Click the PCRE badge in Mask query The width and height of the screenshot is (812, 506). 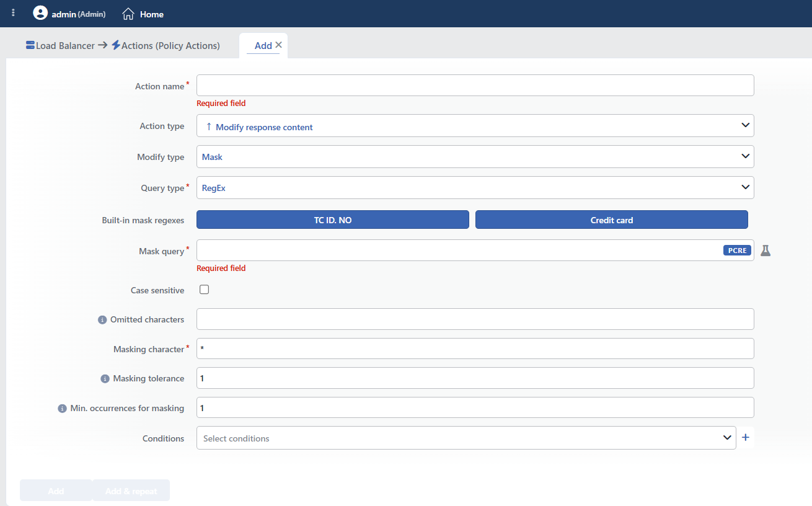737,251
